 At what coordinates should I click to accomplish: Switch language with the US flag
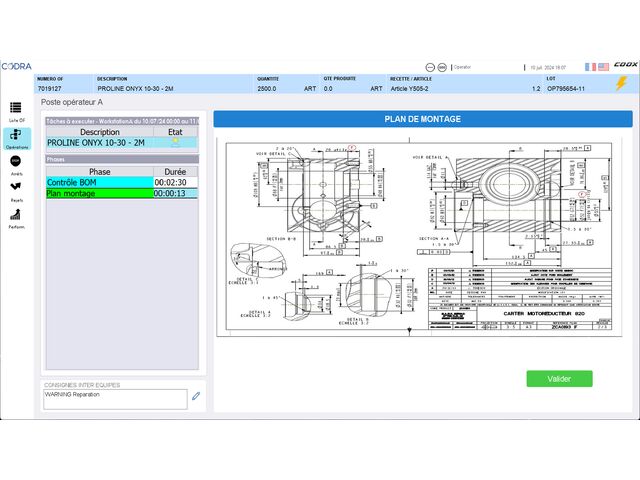click(x=603, y=67)
